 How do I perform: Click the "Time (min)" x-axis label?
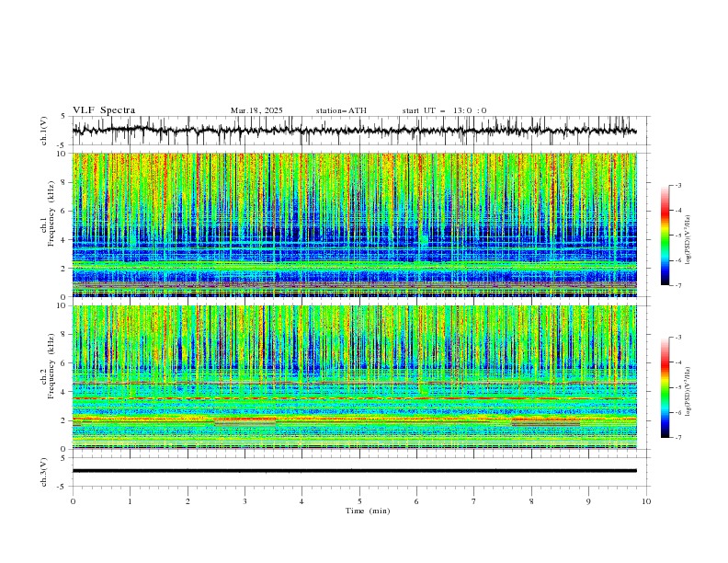click(368, 511)
